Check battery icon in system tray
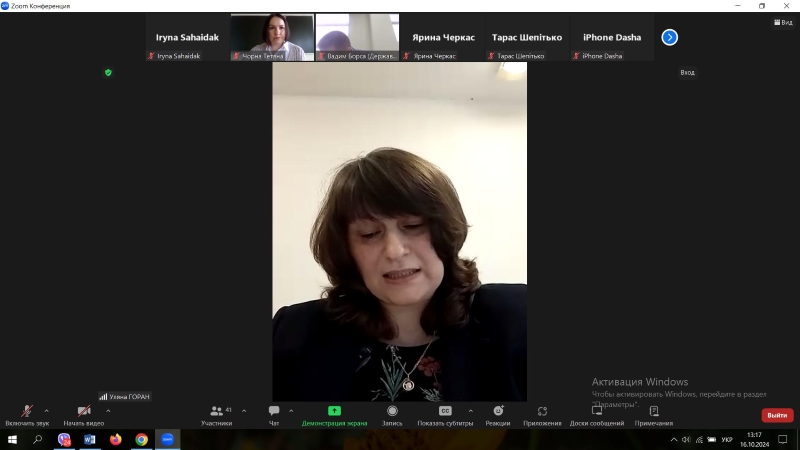Image resolution: width=800 pixels, height=450 pixels. point(712,439)
